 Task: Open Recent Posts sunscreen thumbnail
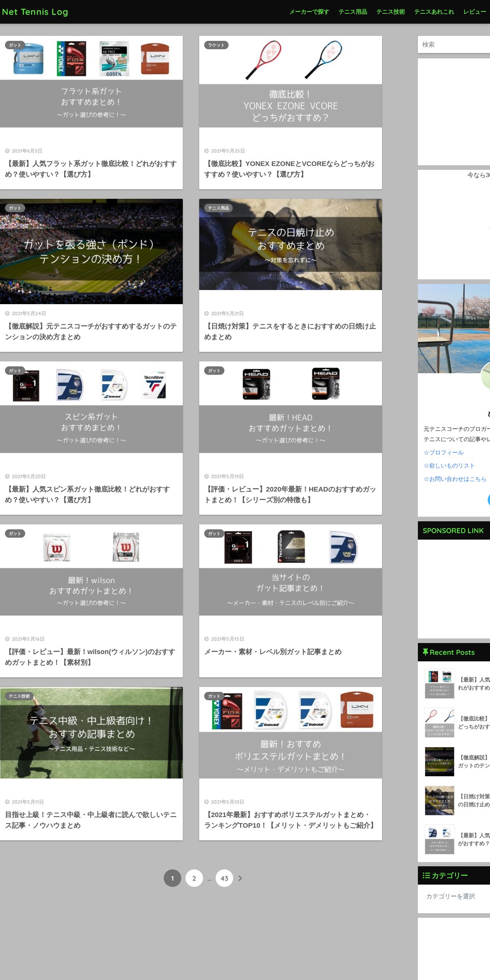click(440, 801)
